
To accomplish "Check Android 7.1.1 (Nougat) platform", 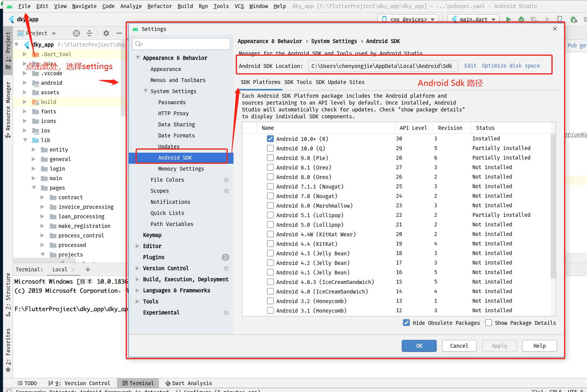I will 270,186.
